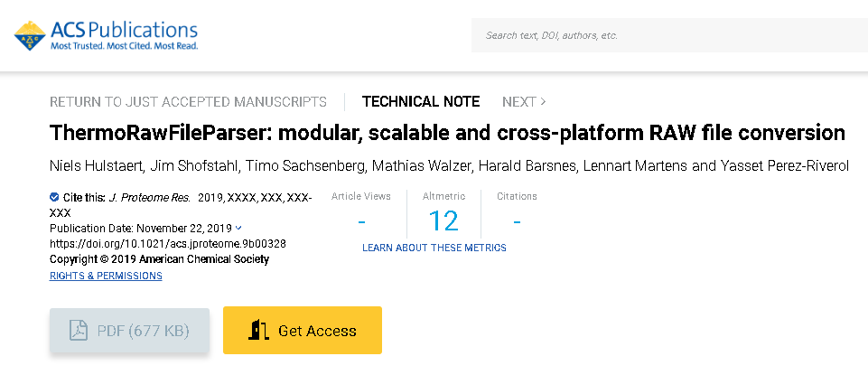Viewport: 868px width, 375px height.
Task: Click the PDF file icon
Action: (x=79, y=331)
